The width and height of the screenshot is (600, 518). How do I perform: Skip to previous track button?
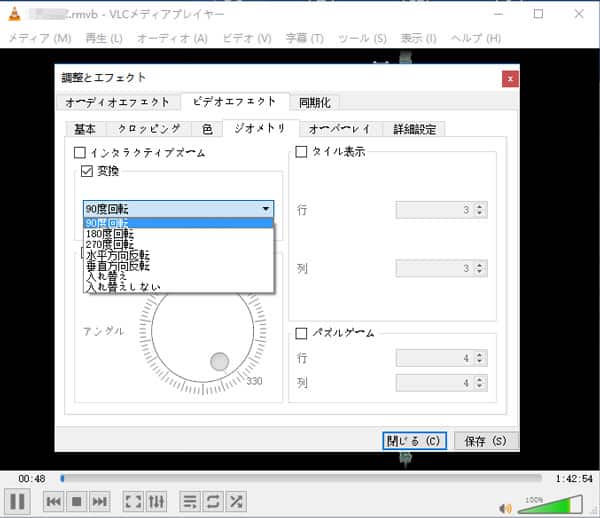[x=53, y=501]
